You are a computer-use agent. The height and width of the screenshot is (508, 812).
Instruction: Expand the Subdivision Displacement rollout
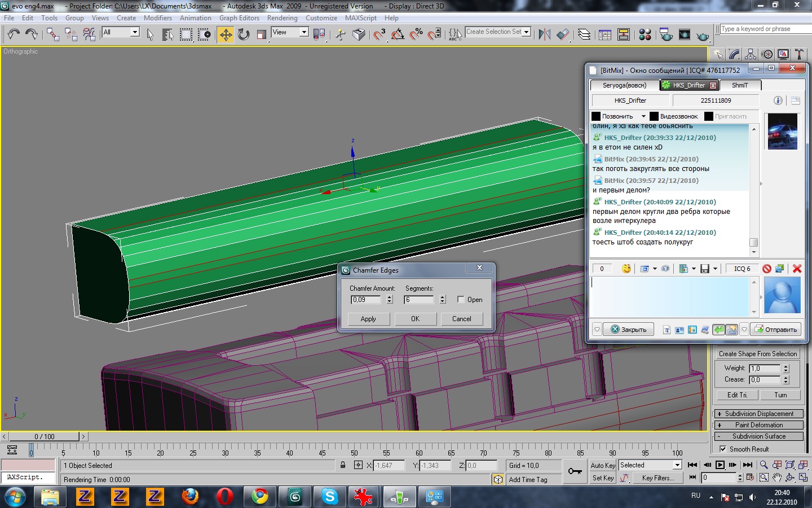click(x=758, y=414)
